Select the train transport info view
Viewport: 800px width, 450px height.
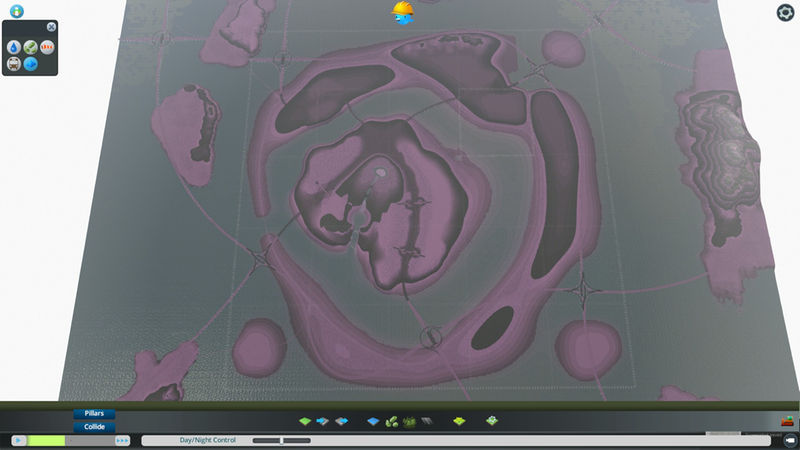click(x=14, y=64)
